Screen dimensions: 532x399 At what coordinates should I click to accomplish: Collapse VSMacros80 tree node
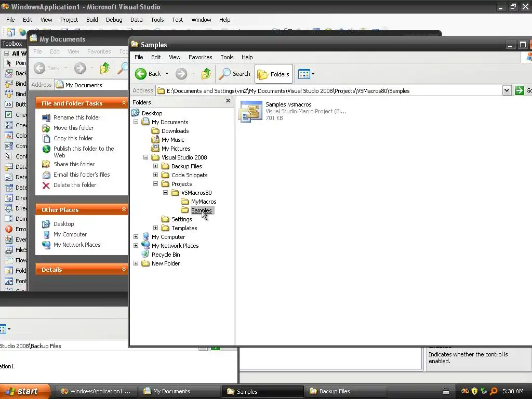point(165,192)
